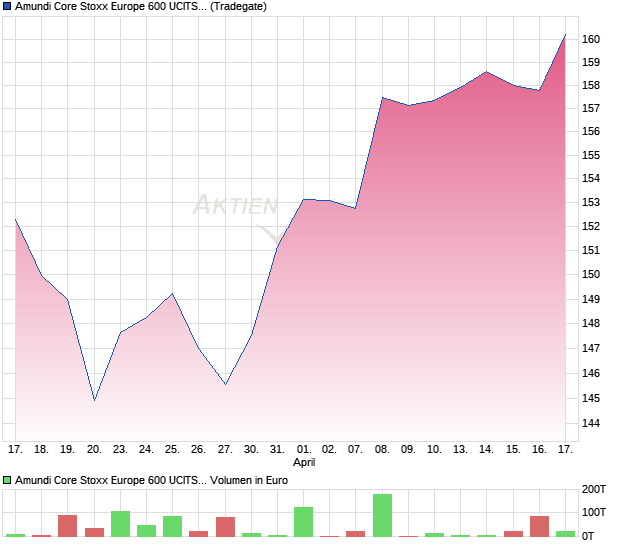The width and height of the screenshot is (620, 546).
Task: Click the month label 'April'
Action: tap(304, 463)
